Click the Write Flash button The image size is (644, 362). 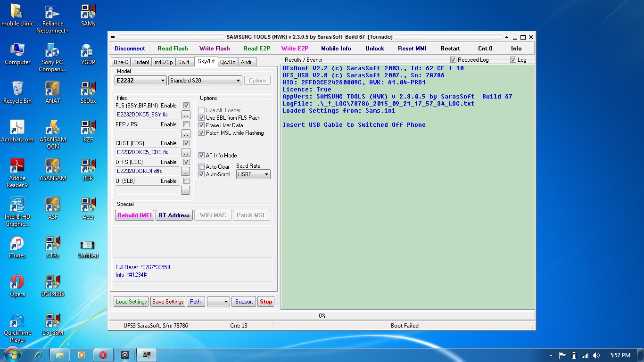(x=215, y=49)
